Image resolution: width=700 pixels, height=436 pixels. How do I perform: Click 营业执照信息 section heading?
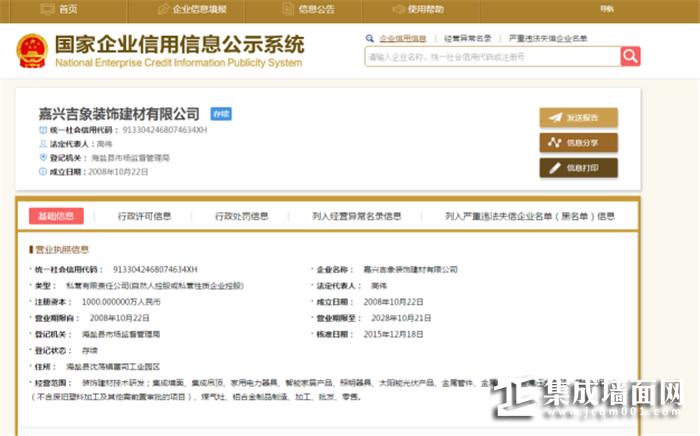(62, 249)
